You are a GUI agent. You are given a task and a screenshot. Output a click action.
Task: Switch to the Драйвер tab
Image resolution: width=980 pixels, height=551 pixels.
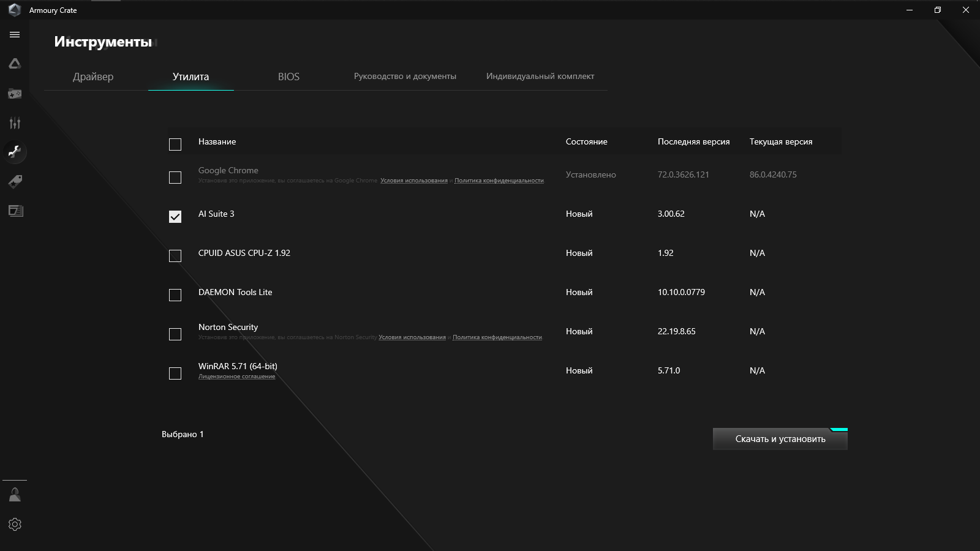coord(93,77)
